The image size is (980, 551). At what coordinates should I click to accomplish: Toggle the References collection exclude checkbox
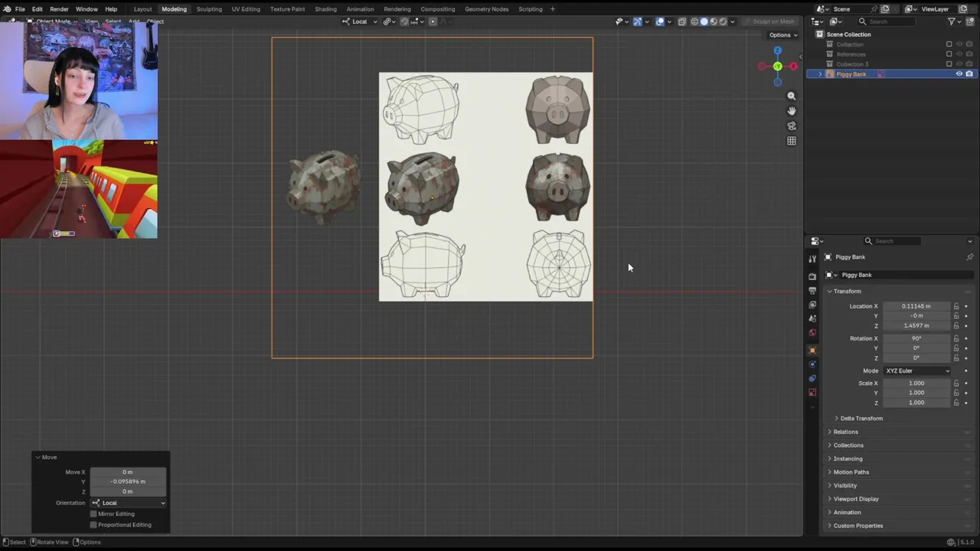(949, 54)
